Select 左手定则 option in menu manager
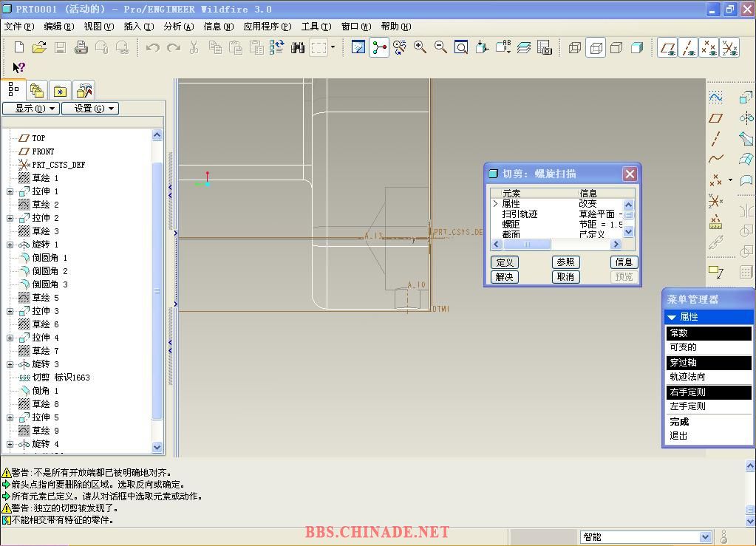756x546 pixels. click(x=709, y=406)
